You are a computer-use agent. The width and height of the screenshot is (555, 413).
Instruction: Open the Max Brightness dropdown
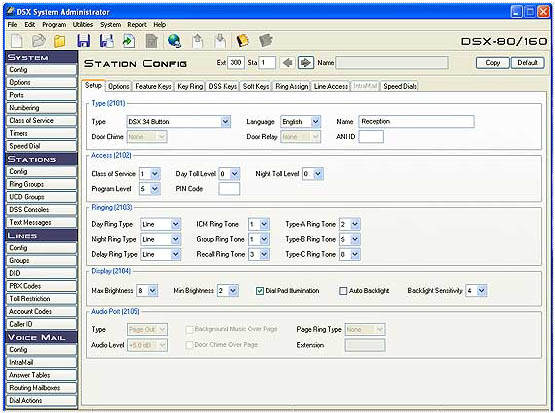(x=153, y=291)
